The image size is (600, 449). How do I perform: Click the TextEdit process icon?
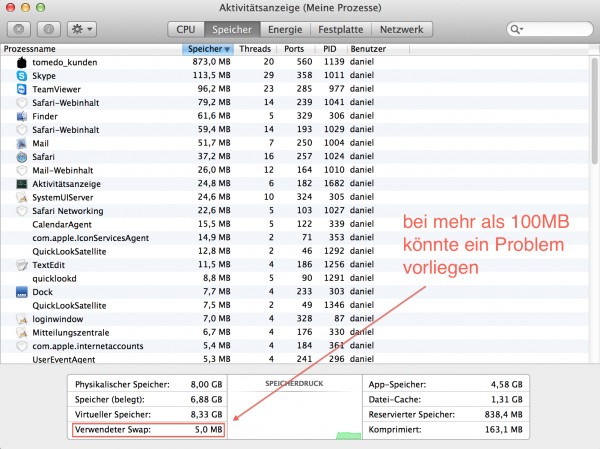22,265
